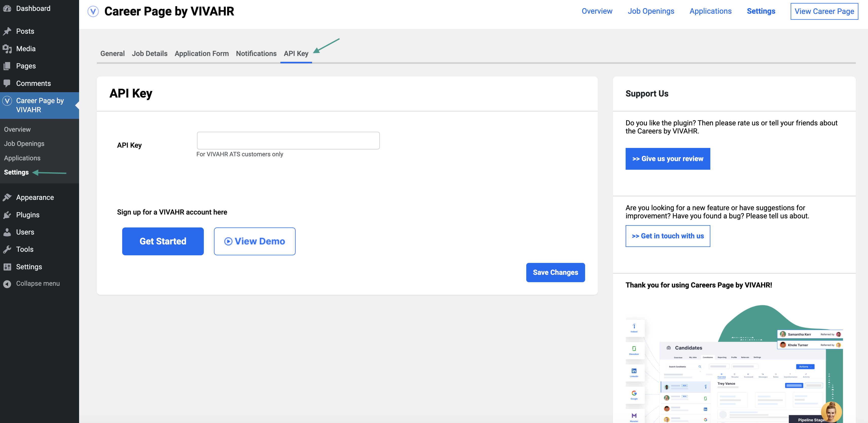
Task: Select the API Key tab
Action: coord(296,53)
